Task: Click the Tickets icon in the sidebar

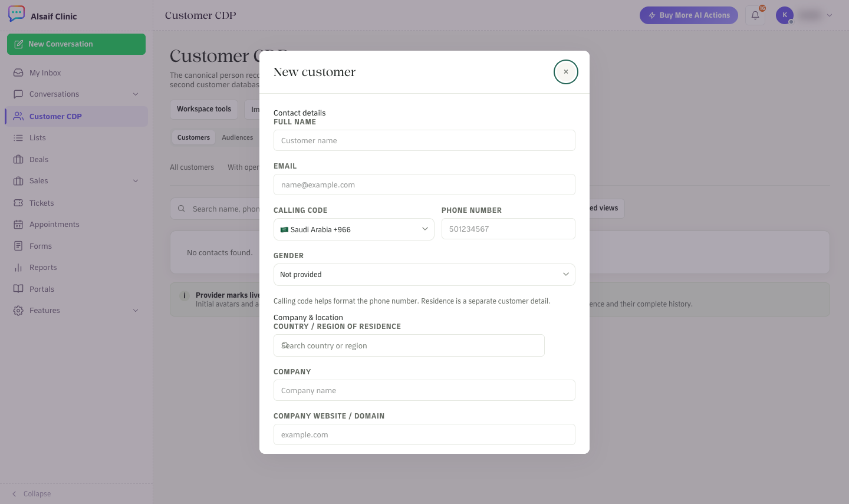Action: tap(18, 203)
